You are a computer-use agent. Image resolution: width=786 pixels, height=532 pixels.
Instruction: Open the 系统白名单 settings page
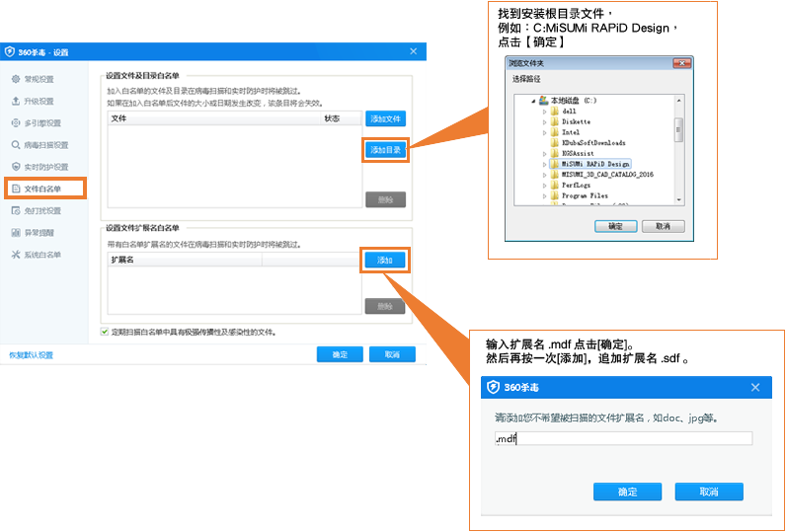[x=42, y=255]
